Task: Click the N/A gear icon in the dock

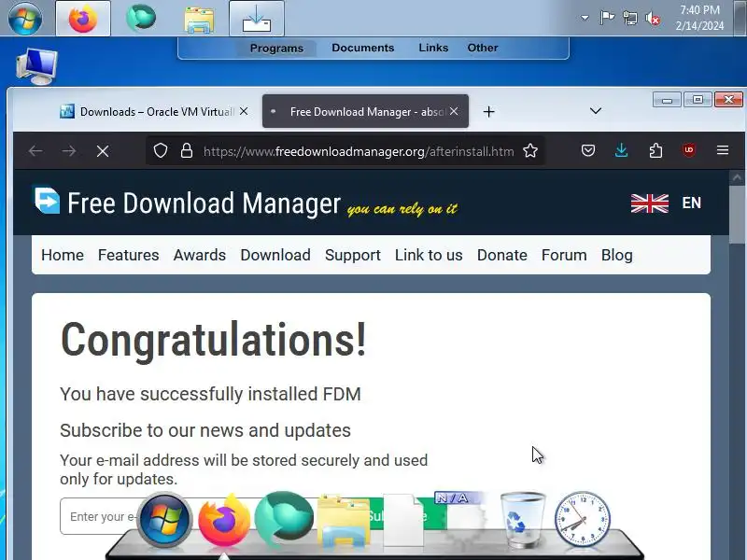Action: click(461, 518)
